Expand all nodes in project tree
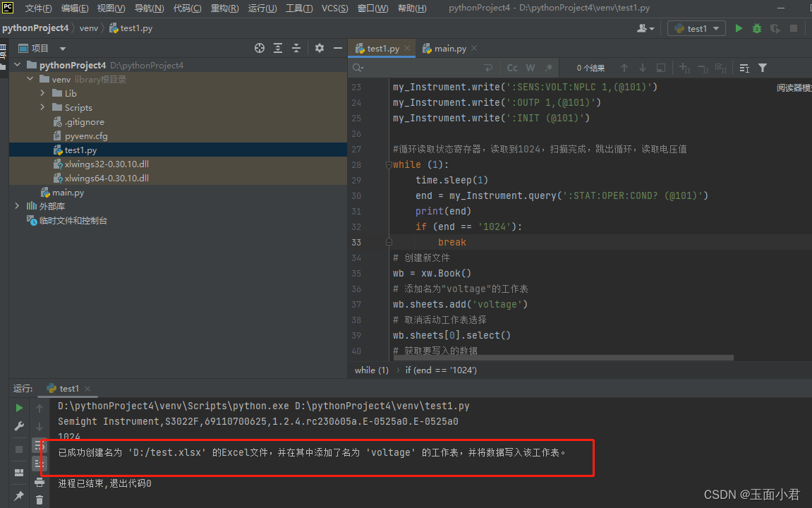 278,48
